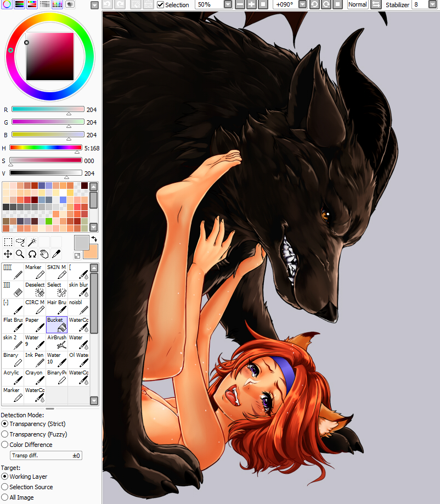Reset the zoom level

pos(263,4)
